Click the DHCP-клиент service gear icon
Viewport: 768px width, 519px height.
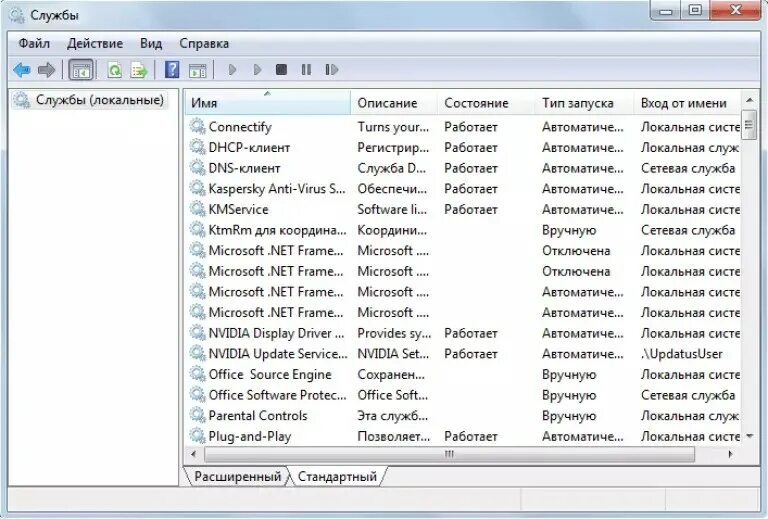click(x=197, y=147)
